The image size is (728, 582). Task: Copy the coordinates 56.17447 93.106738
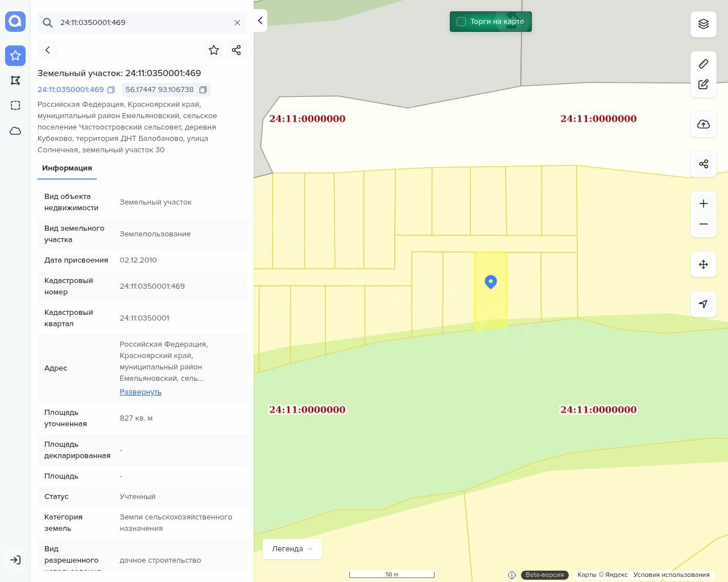(203, 90)
